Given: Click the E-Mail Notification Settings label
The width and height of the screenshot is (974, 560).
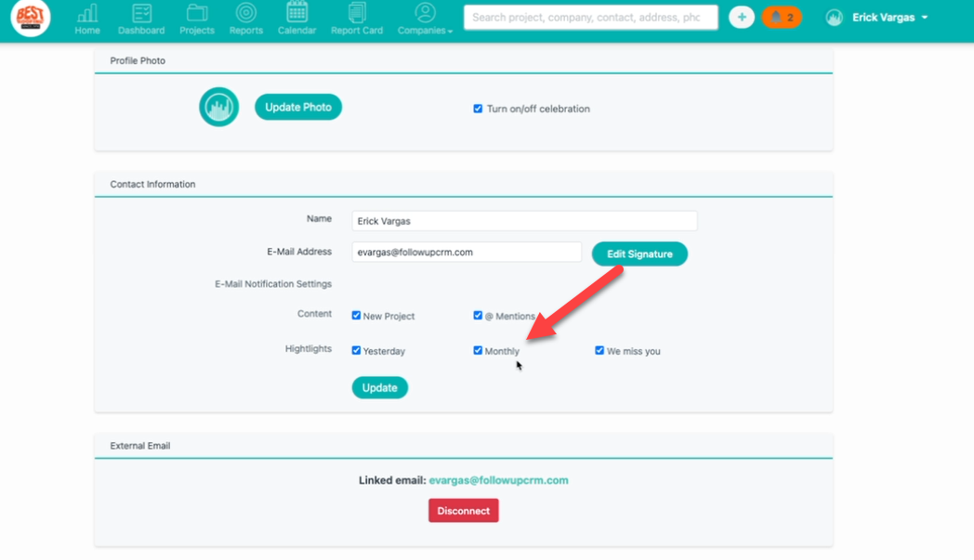Looking at the screenshot, I should pyautogui.click(x=273, y=284).
